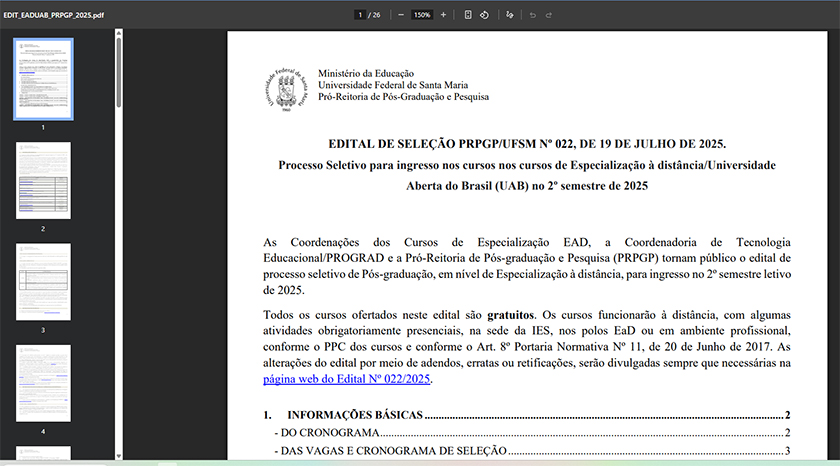Click the bold word 'gratuitos'

(x=511, y=315)
